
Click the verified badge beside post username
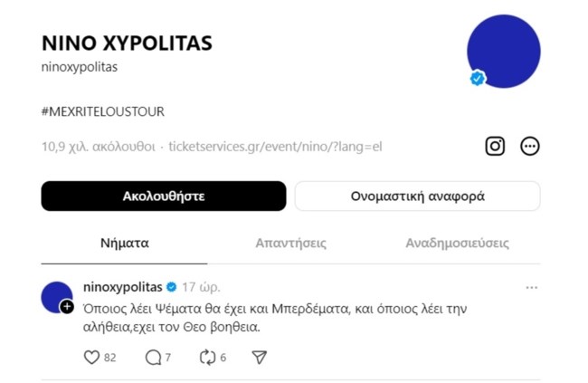pyautogui.click(x=170, y=287)
